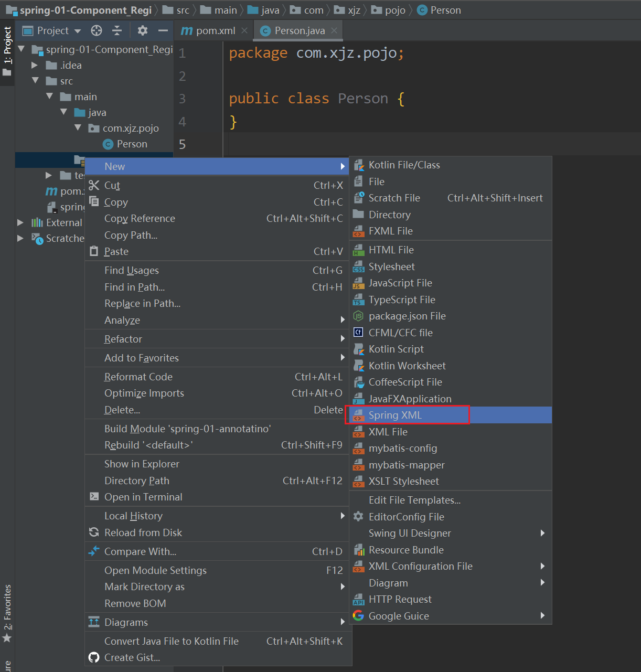Click the Scratch File icon
The width and height of the screenshot is (641, 672).
pyautogui.click(x=359, y=198)
